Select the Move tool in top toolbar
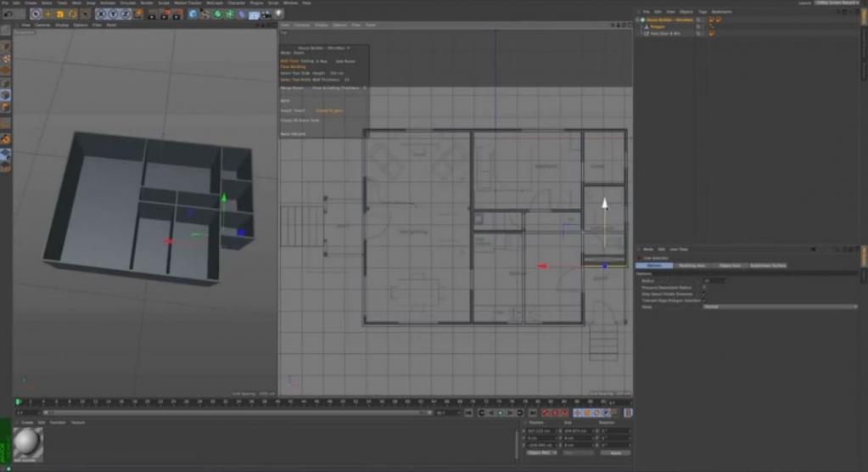The image size is (868, 472). coord(48,14)
